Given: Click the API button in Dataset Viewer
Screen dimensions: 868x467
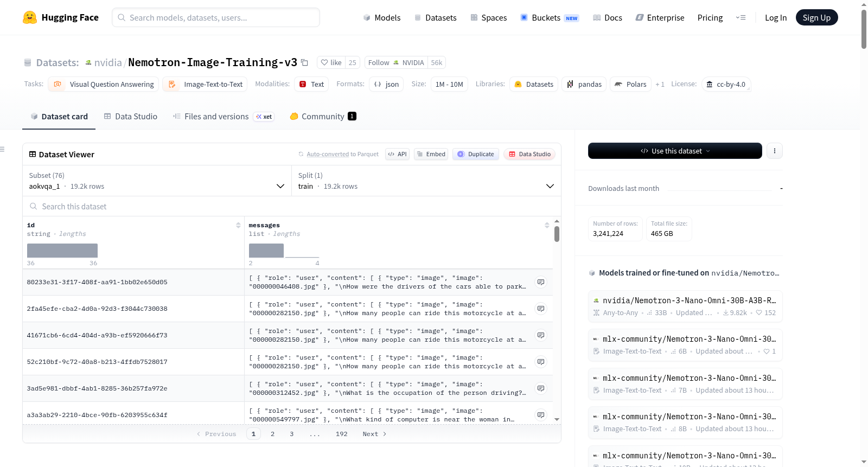Looking at the screenshot, I should [397, 154].
